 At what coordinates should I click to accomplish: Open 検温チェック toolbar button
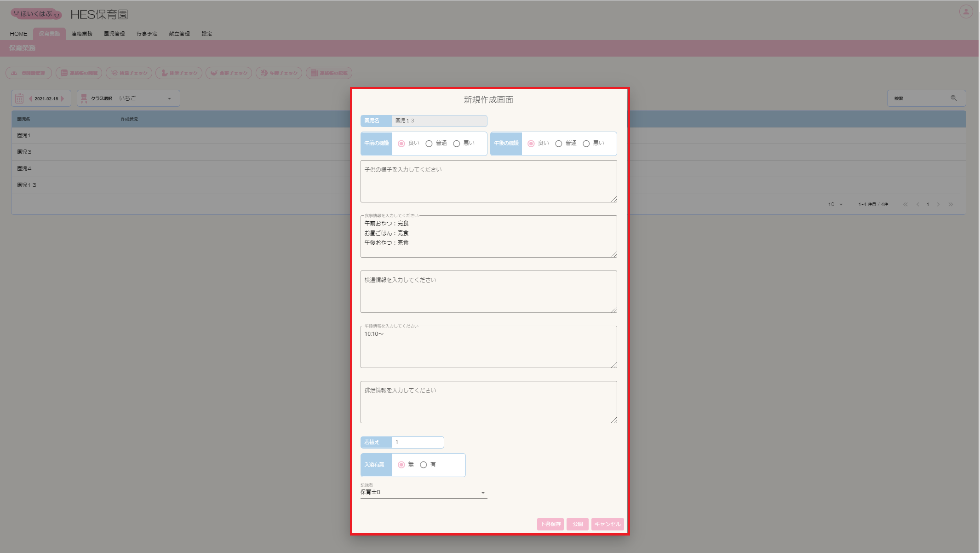[x=129, y=73]
